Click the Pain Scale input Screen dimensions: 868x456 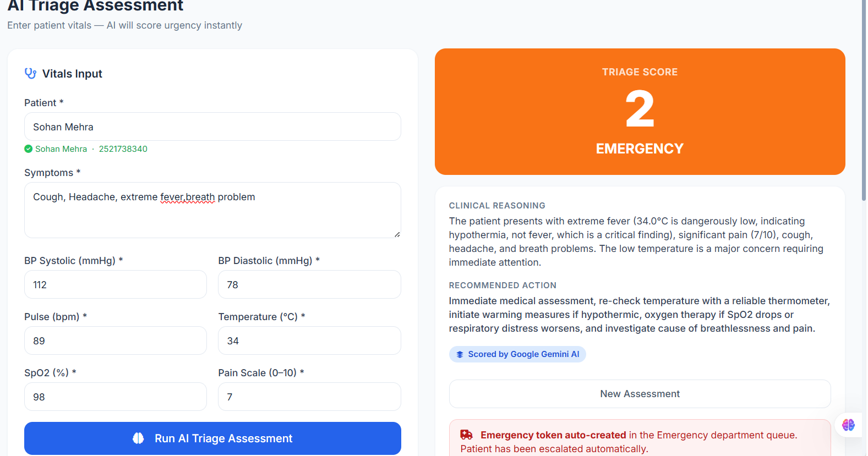coord(309,397)
